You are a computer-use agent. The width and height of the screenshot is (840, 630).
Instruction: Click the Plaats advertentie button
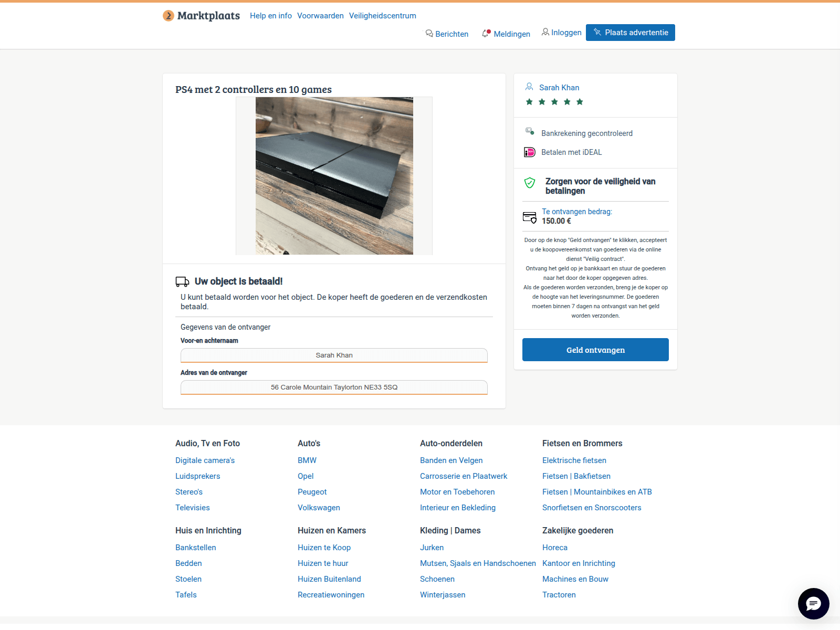point(631,33)
